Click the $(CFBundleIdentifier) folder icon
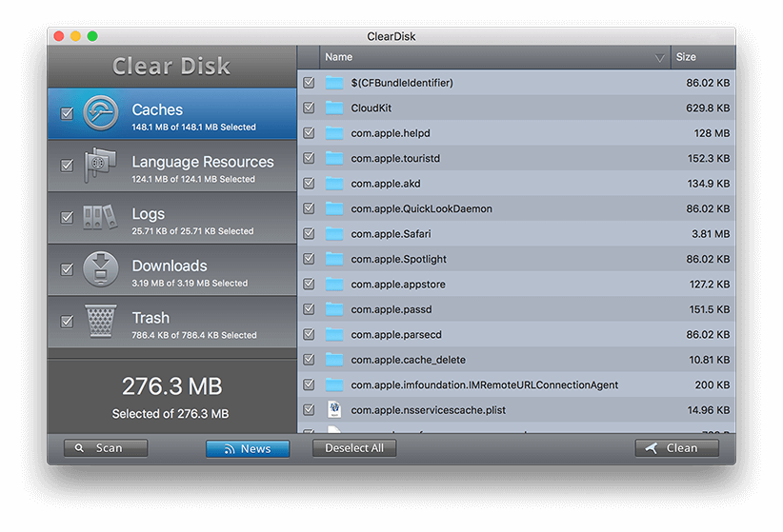The image size is (783, 532). tap(334, 83)
